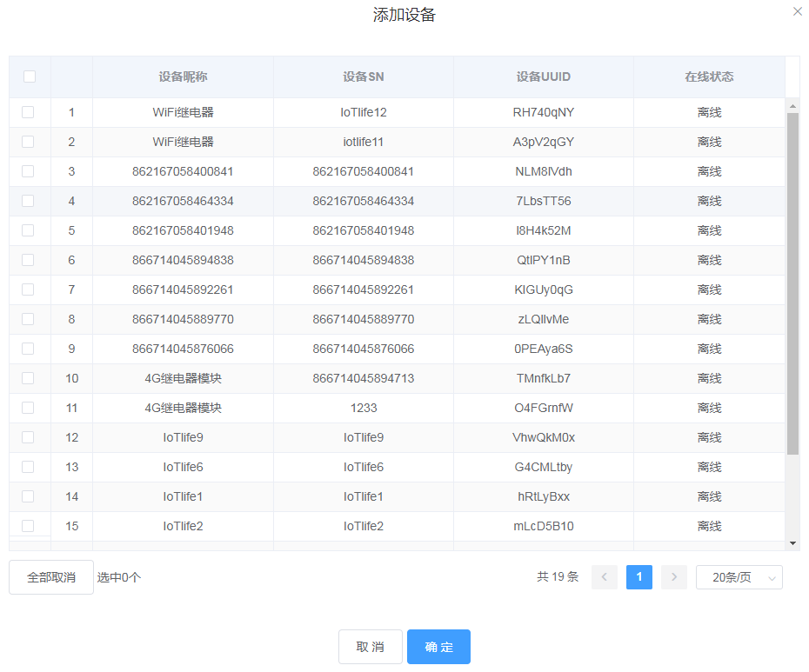
Task: Click SN cell iotlife11
Action: pyautogui.click(x=364, y=142)
